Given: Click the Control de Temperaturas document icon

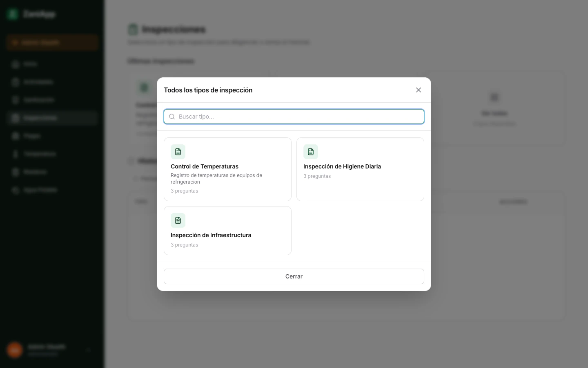Looking at the screenshot, I should click(x=178, y=152).
